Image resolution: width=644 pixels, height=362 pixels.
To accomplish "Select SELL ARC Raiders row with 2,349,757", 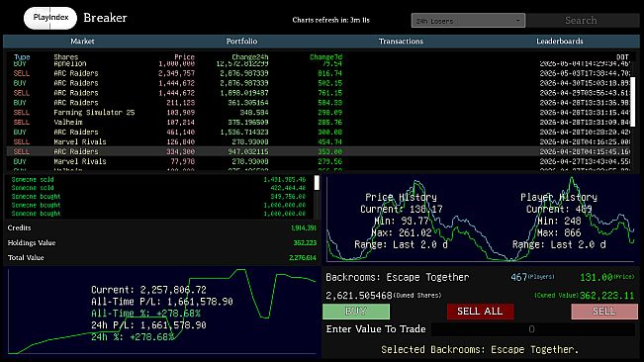I will [319, 73].
